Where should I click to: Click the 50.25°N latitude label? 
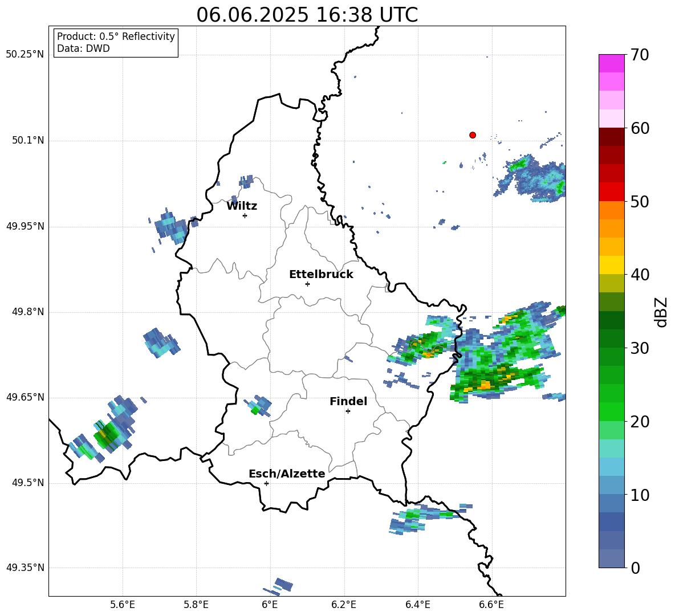coord(25,55)
